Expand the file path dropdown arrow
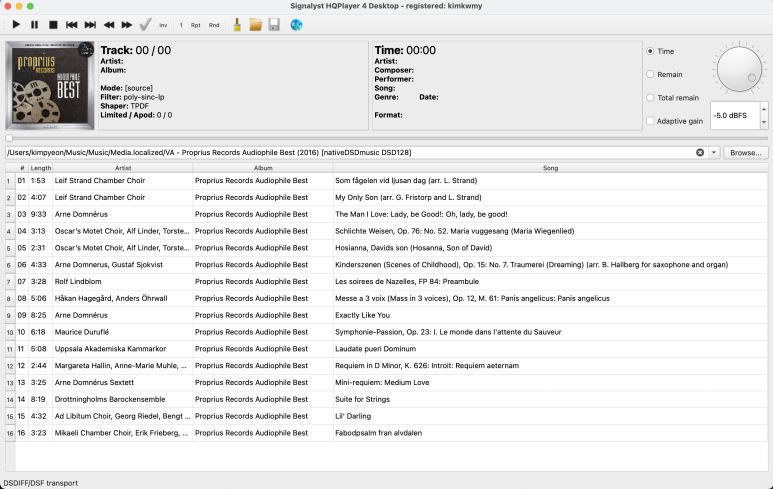 click(714, 153)
